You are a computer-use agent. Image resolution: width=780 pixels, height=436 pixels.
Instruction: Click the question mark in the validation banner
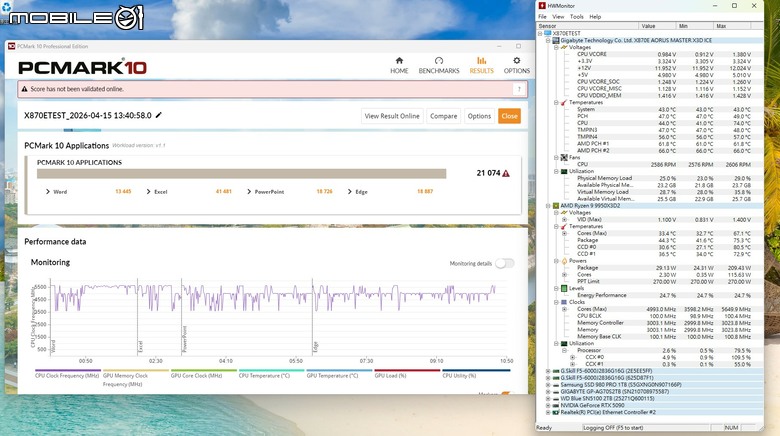click(x=519, y=89)
